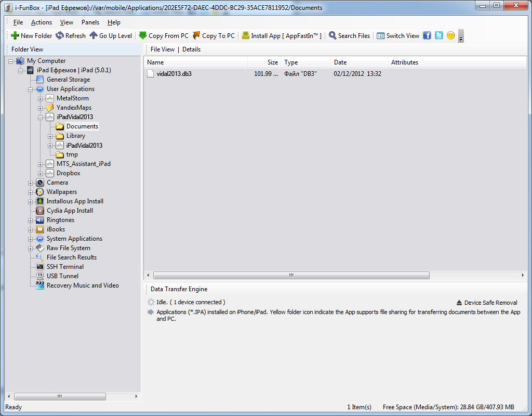Expand the Dropbox branch
This screenshot has height=416, width=532.
[x=41, y=174]
